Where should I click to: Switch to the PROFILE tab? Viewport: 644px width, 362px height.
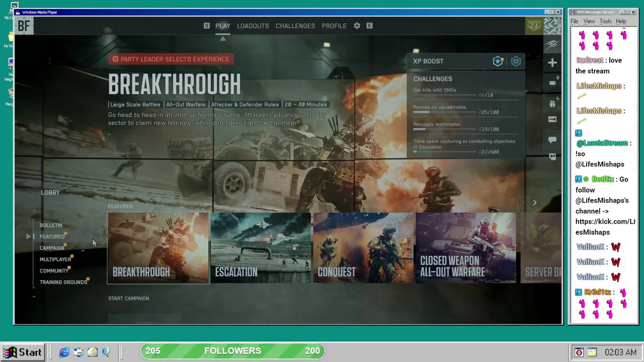pyautogui.click(x=334, y=26)
